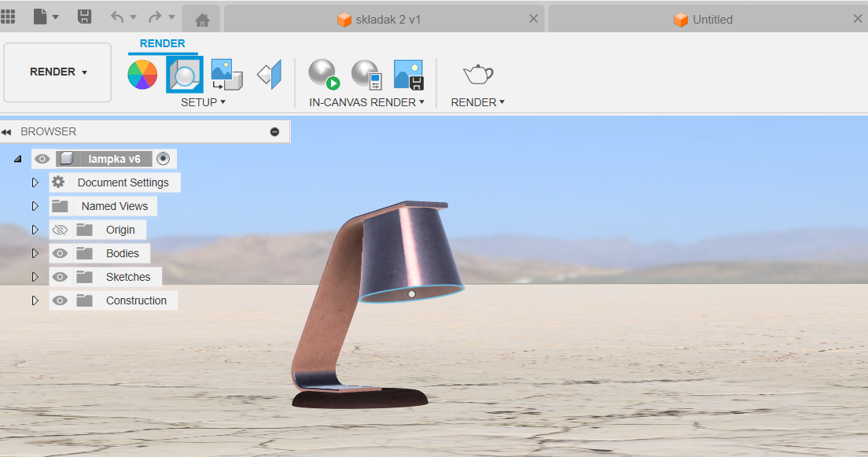Expand the Bodies node
Image resolution: width=868 pixels, height=457 pixels.
[35, 253]
